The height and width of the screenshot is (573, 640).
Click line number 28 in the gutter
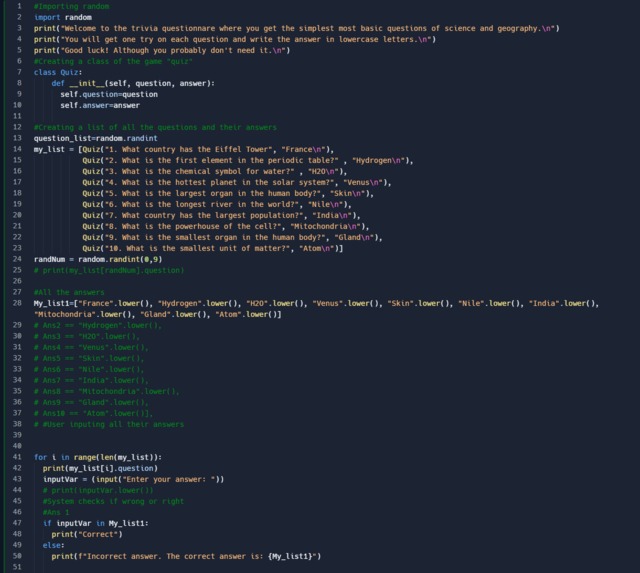pyautogui.click(x=17, y=303)
